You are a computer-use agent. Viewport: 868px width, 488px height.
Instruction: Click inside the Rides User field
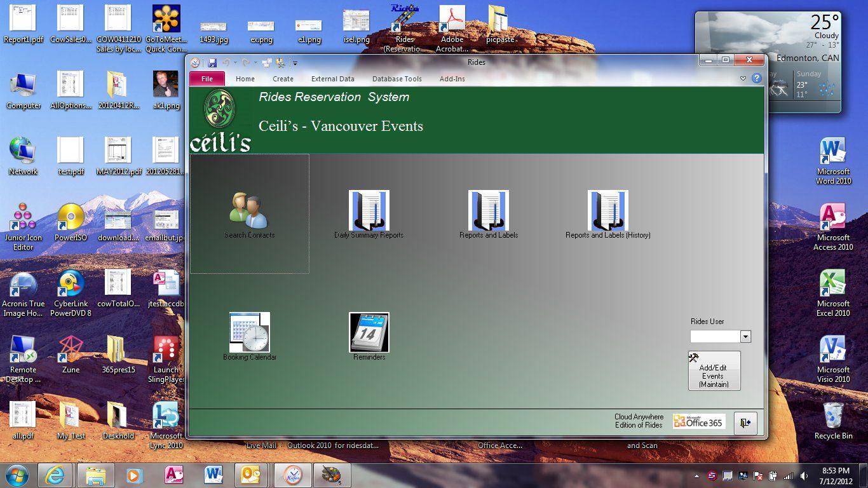point(715,337)
